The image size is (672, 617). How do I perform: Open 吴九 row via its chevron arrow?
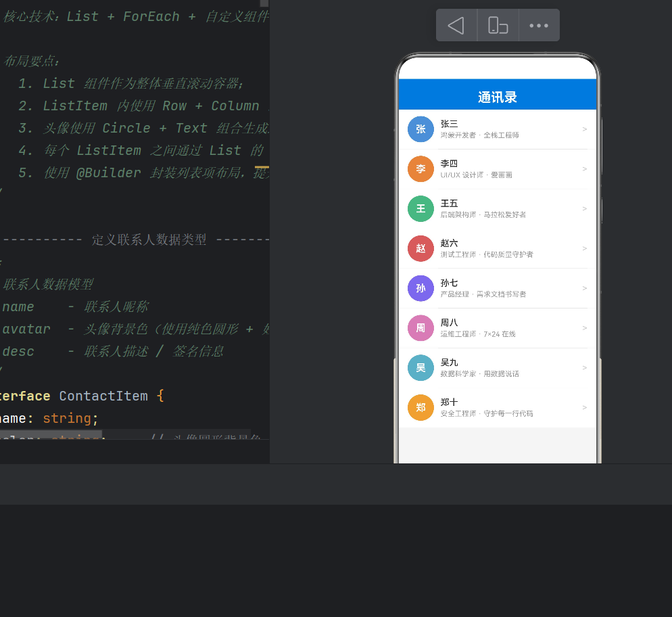tap(585, 368)
